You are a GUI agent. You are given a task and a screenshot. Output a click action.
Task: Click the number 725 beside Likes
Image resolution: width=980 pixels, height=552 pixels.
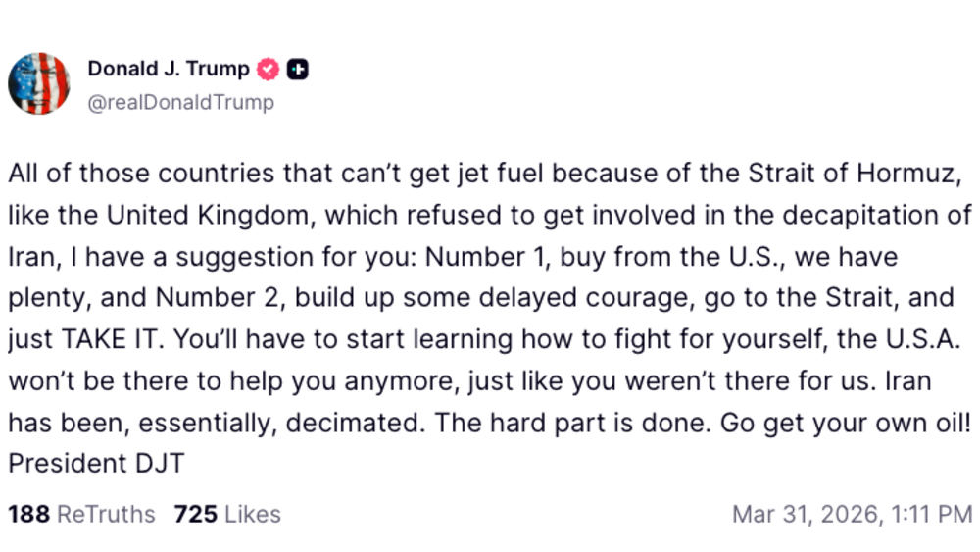click(x=195, y=514)
